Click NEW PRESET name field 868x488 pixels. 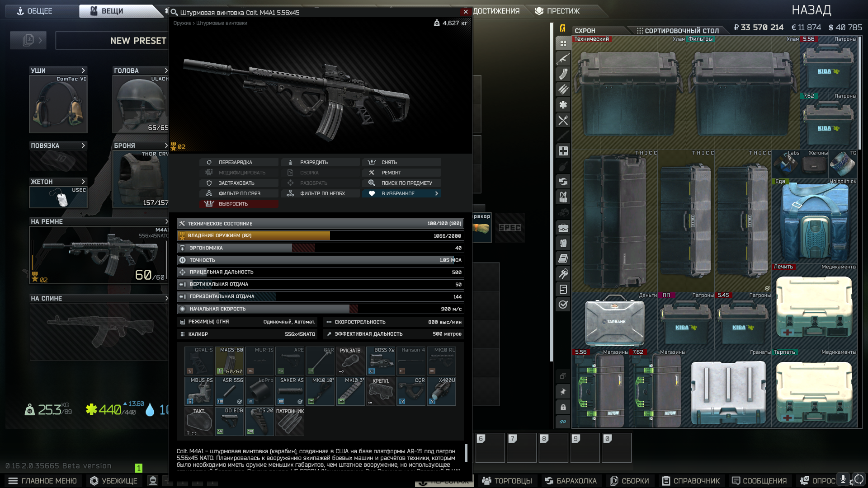(112, 40)
